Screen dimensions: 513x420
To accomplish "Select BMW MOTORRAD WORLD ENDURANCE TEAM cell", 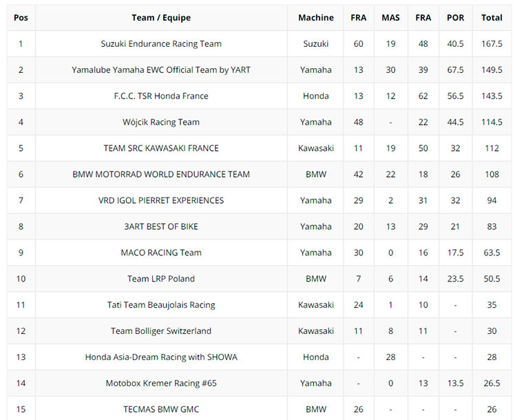I will tap(161, 174).
